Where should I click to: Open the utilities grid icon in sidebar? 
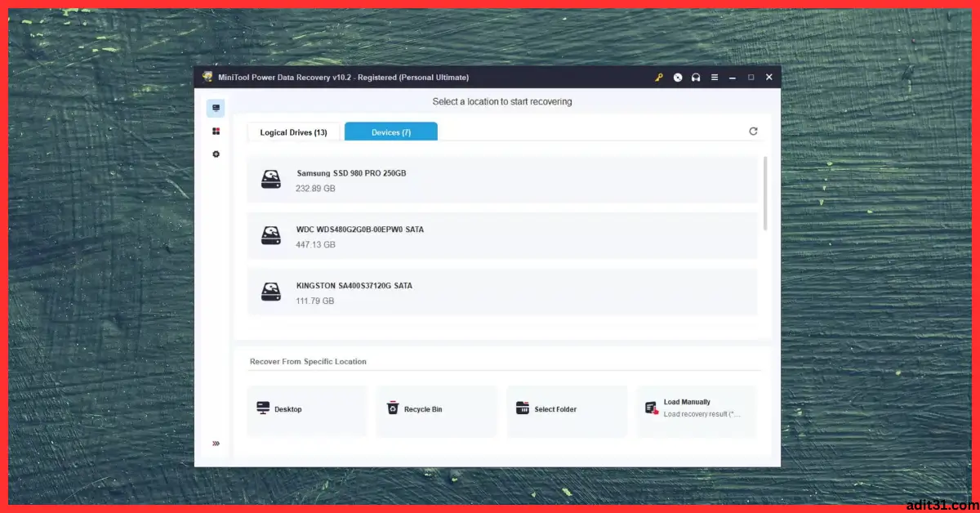click(216, 131)
